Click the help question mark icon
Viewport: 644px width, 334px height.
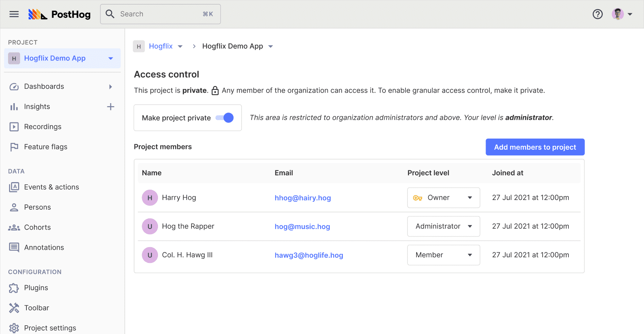pyautogui.click(x=598, y=14)
